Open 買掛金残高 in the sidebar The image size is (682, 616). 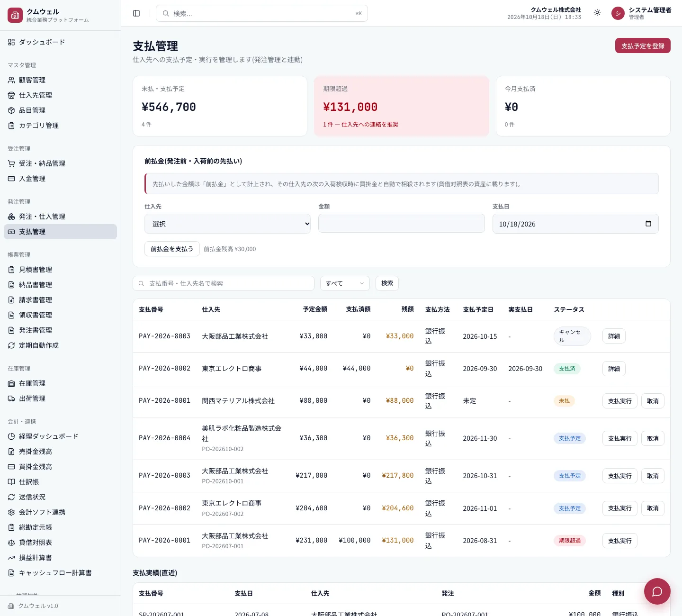[60, 467]
